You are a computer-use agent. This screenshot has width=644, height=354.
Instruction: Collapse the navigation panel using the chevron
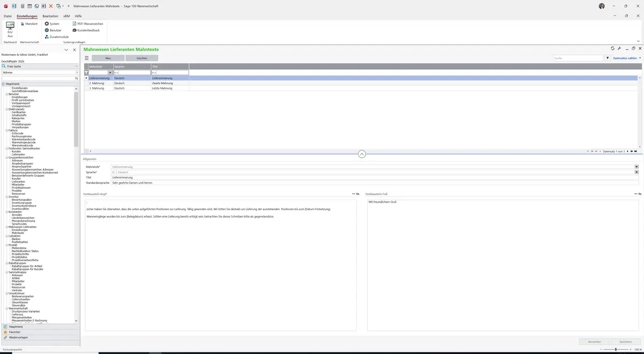(66, 50)
